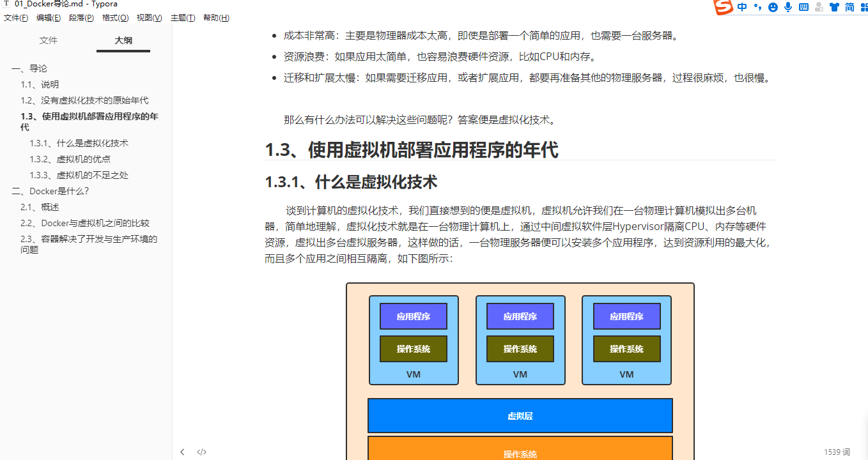Go to outline entry 1.3.1、什么是虚拟化技术
This screenshot has height=460, width=868.
click(x=79, y=143)
